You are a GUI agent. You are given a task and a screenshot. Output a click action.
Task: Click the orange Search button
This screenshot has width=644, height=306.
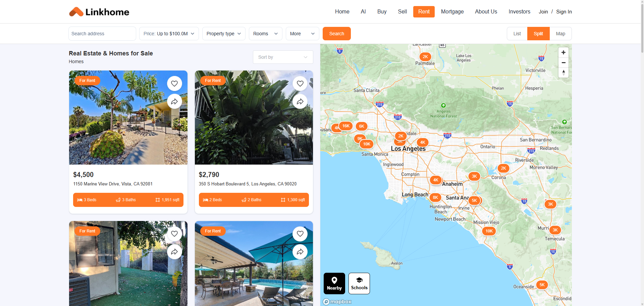point(337,34)
